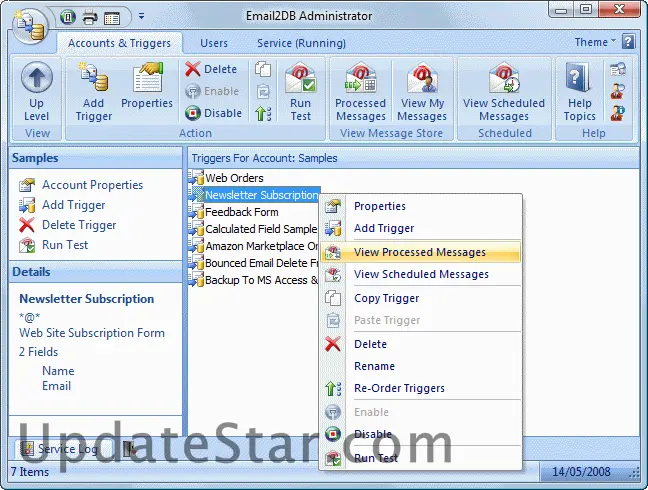The width and height of the screenshot is (648, 490).
Task: Select the Amazon Marketplace trigger
Action: point(253,246)
